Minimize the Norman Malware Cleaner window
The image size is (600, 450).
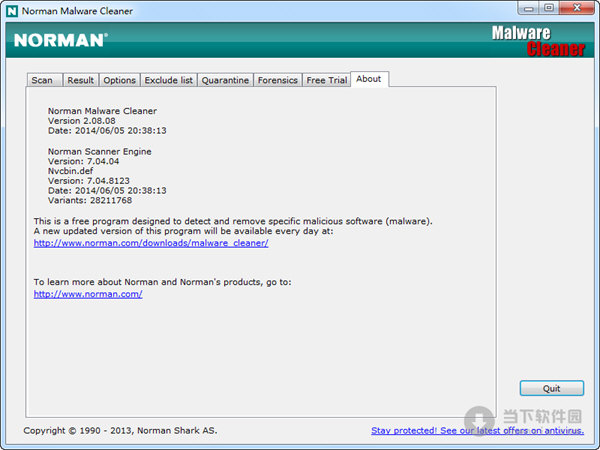coord(529,8)
